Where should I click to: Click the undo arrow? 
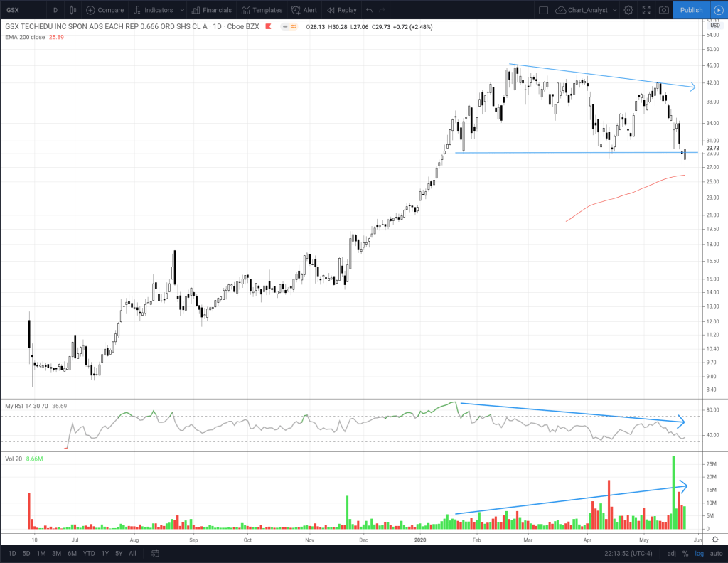coord(369,10)
